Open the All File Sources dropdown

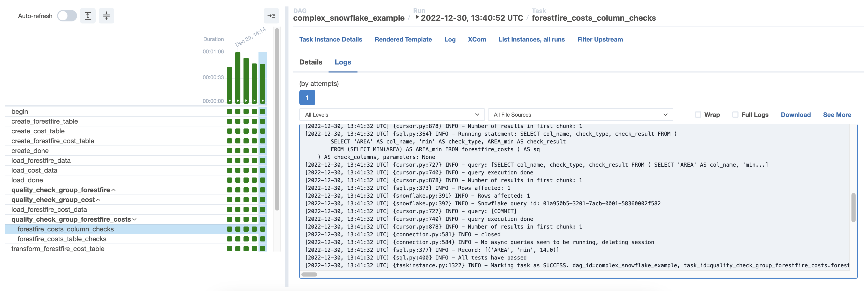coord(580,115)
